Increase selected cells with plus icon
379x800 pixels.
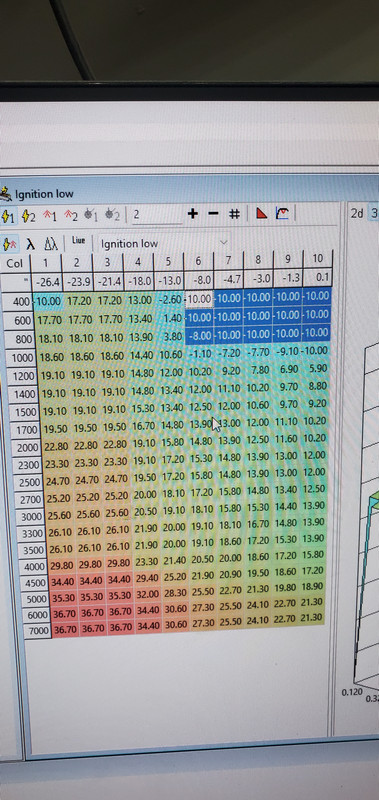click(193, 214)
